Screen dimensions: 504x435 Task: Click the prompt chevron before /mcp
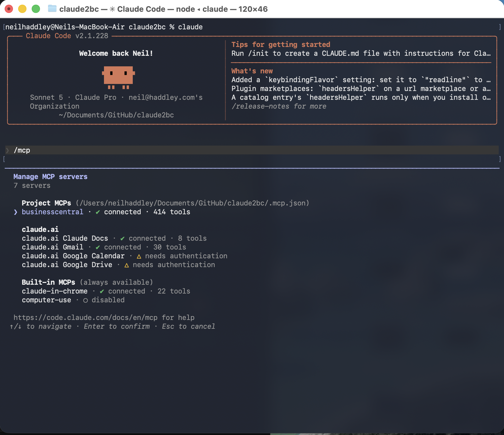tap(7, 150)
